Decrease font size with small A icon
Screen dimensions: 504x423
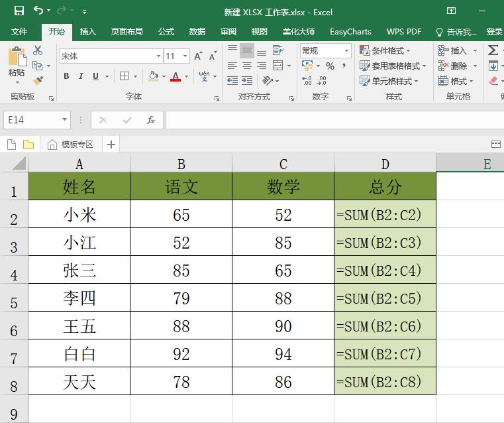[213, 56]
